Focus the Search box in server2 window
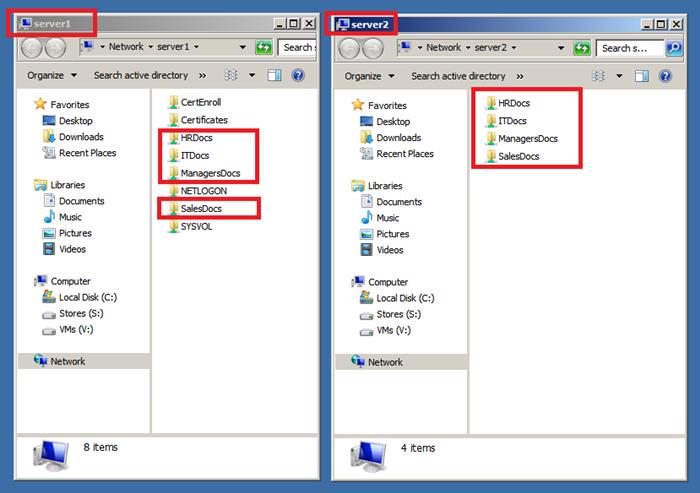Viewport: 700px width, 493px height. (x=630, y=48)
